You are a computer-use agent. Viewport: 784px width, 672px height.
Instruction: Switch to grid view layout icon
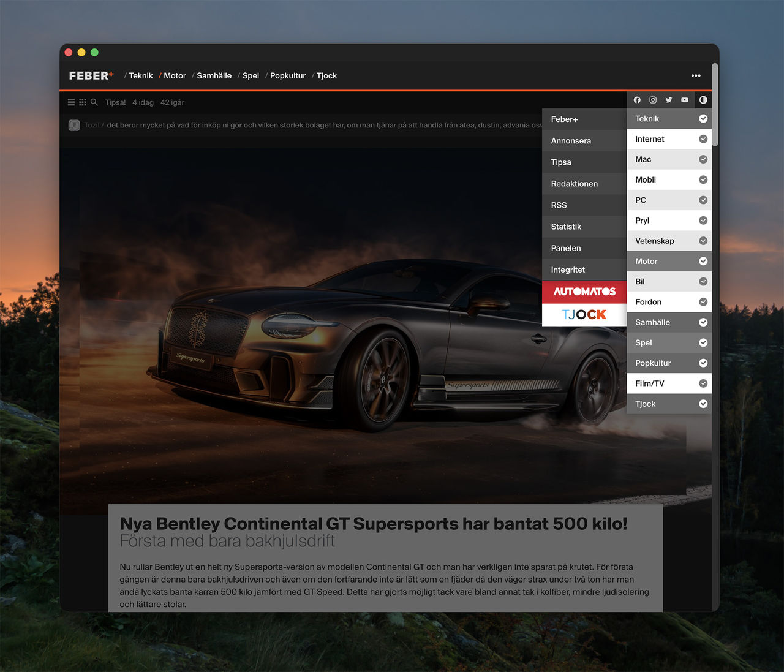pos(83,102)
